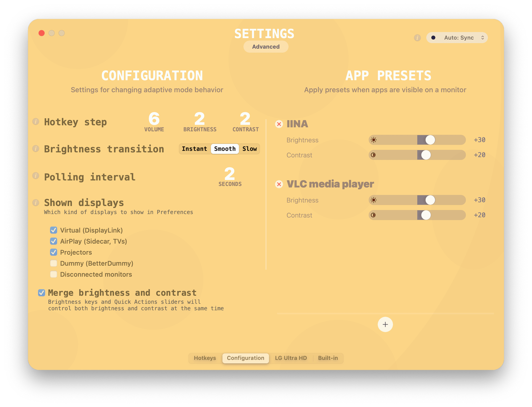Image resolution: width=532 pixels, height=407 pixels.
Task: Click the Polling interval seconds value
Action: (x=230, y=174)
